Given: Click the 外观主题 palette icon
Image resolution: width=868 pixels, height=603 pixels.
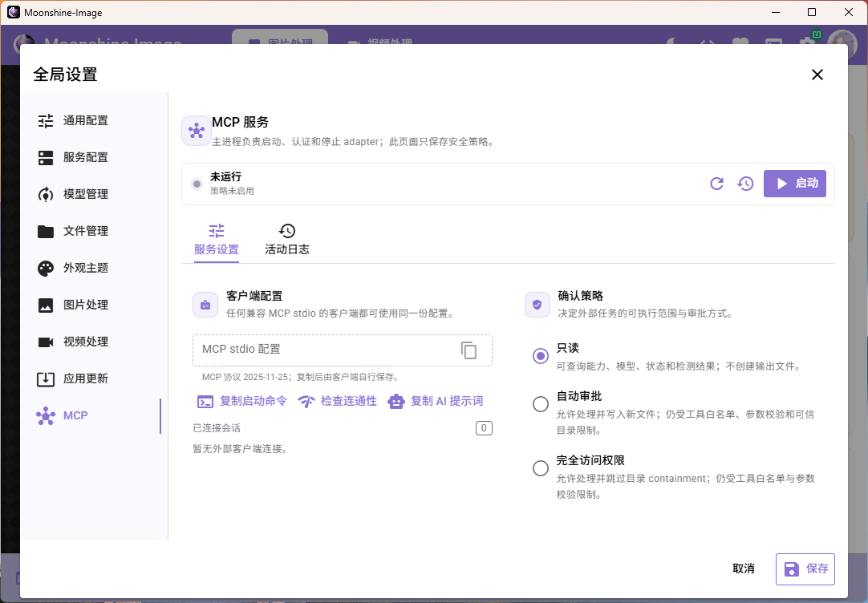Looking at the screenshot, I should coord(46,269).
